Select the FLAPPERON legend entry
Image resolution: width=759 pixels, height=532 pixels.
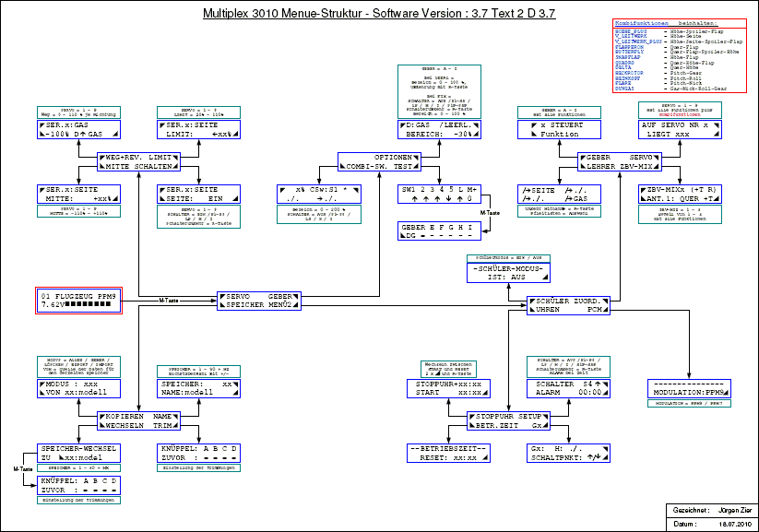(629, 47)
